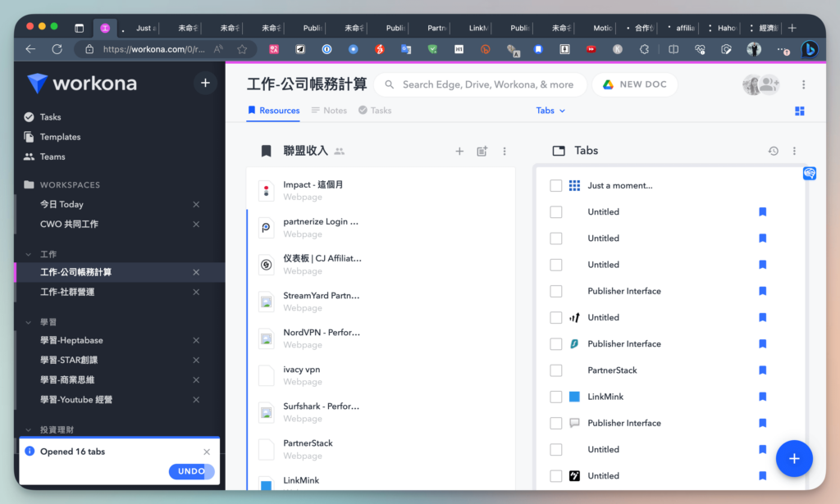Collapse the 學習 workspace section
Viewport: 840px width, 504px height.
point(29,323)
